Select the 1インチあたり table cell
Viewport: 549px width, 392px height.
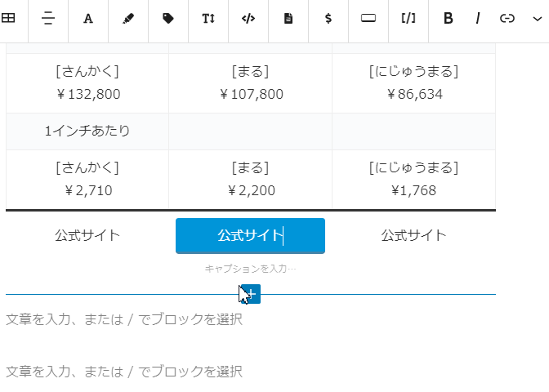[87, 131]
